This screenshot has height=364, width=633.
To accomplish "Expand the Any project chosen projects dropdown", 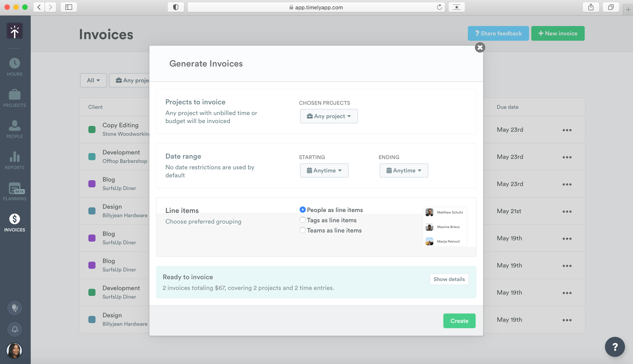I will click(x=329, y=116).
